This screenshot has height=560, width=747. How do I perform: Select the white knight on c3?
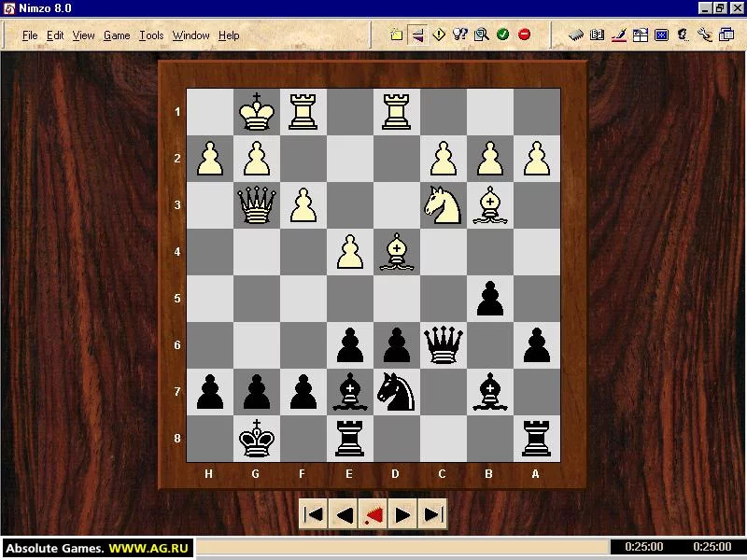tap(443, 205)
